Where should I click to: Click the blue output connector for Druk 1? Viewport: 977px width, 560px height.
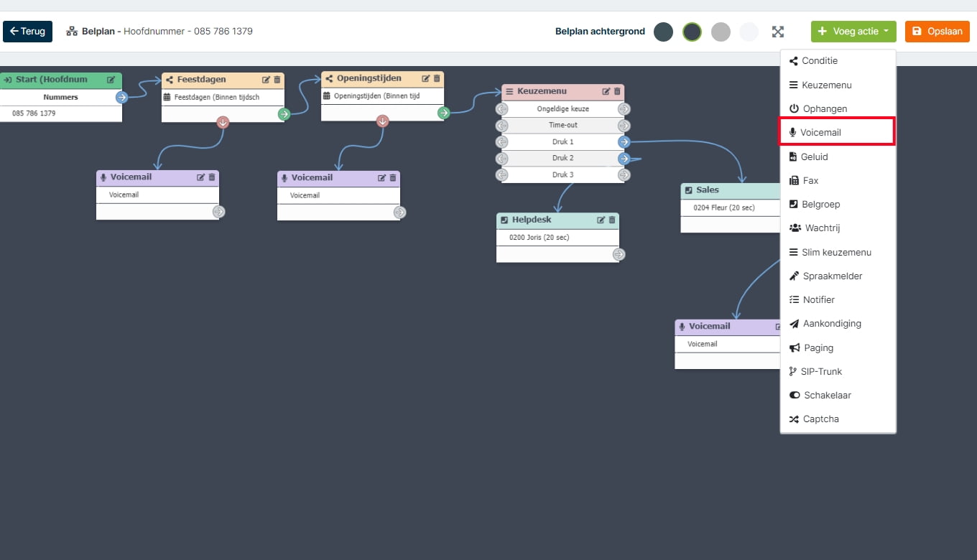click(624, 142)
